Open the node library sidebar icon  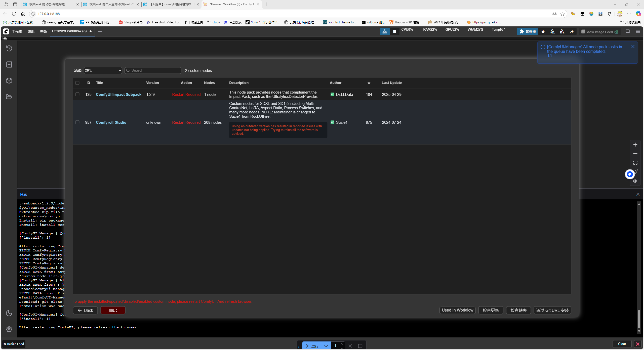point(9,65)
